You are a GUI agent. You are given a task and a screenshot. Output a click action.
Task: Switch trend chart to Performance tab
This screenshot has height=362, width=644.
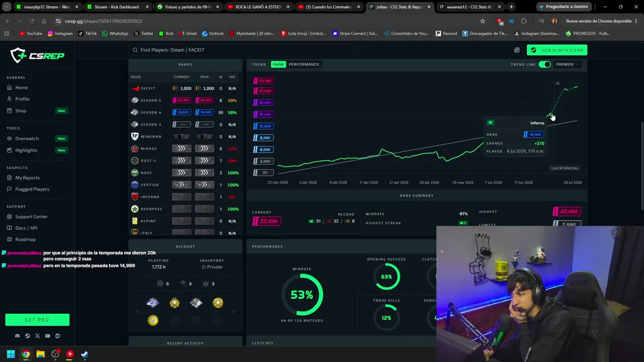304,64
